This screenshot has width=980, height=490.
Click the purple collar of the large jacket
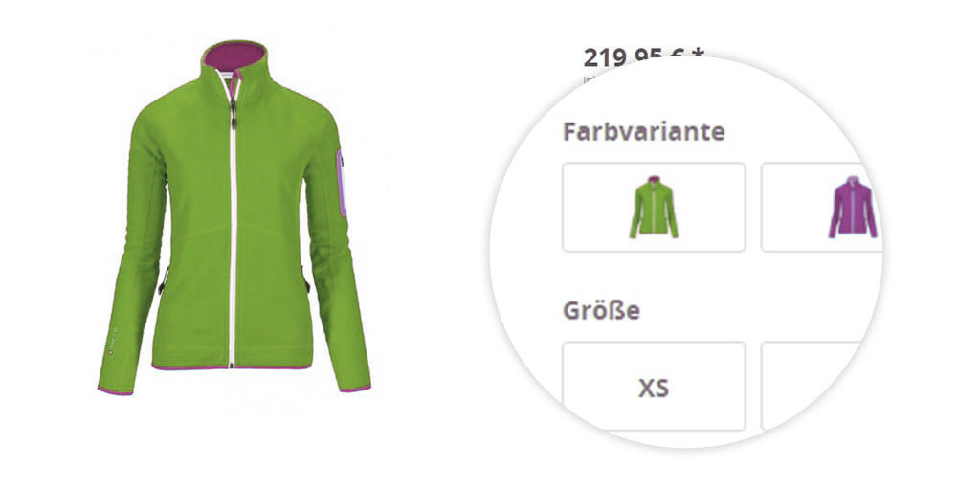pyautogui.click(x=235, y=56)
